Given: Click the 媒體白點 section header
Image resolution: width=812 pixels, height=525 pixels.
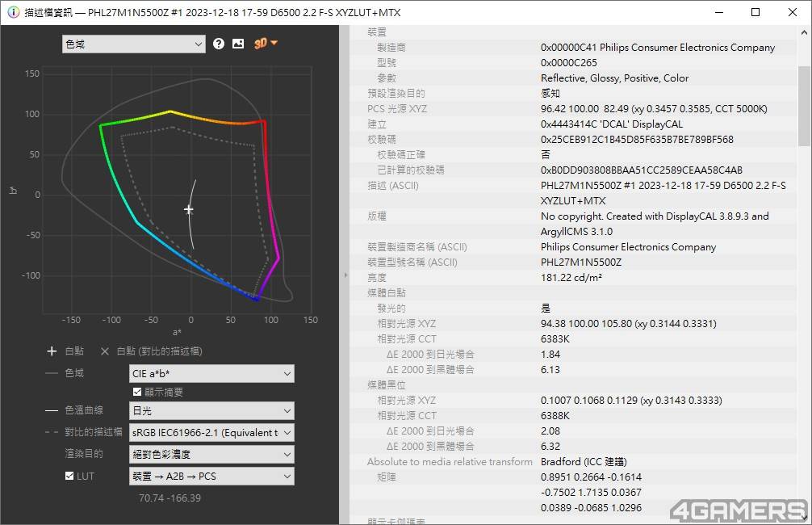Looking at the screenshot, I should coord(386,293).
